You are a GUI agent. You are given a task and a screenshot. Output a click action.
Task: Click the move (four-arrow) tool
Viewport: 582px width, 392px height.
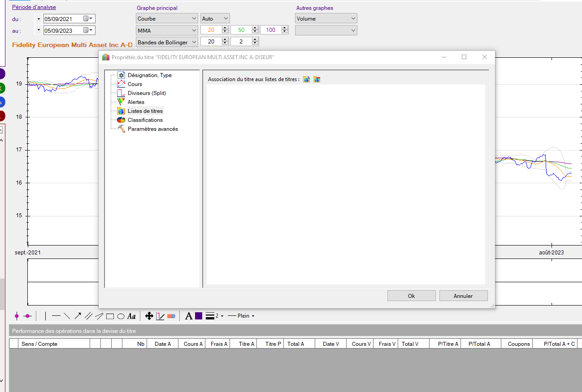coord(149,316)
